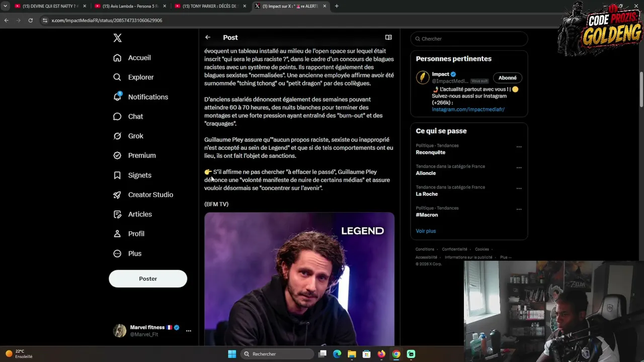The image size is (644, 362).
Task: Open more options for La Roche trend
Action: pyautogui.click(x=519, y=189)
